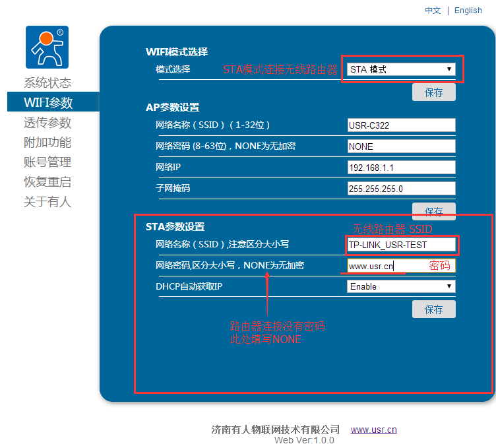Open the 系统状态 menu page
The width and height of the screenshot is (496, 448).
click(47, 83)
